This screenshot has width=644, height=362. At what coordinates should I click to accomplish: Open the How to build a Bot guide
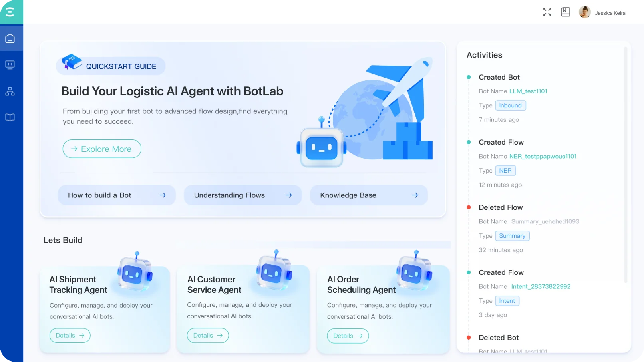pyautogui.click(x=117, y=195)
